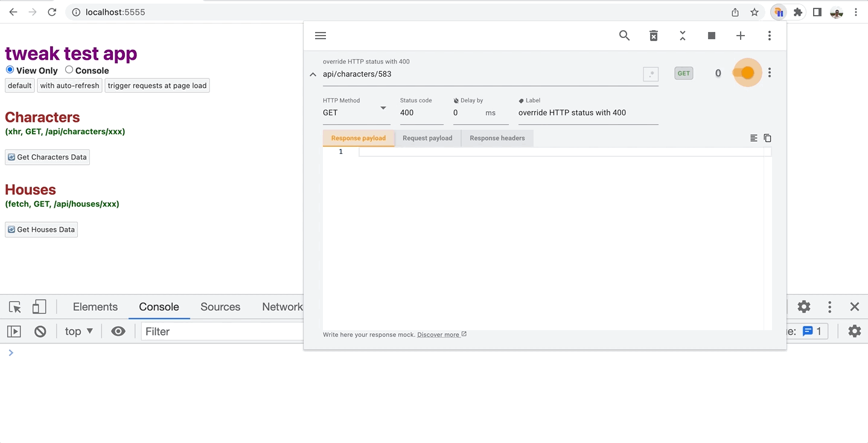Select the Console radio button
This screenshot has width=868, height=443.
[x=69, y=70]
